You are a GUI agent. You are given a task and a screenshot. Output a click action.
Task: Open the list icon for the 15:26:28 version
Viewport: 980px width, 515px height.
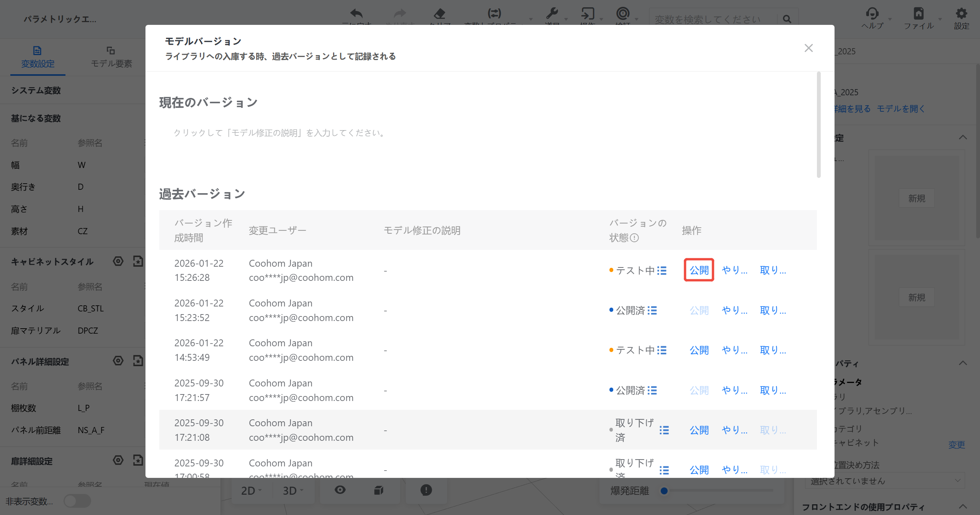pyautogui.click(x=662, y=271)
